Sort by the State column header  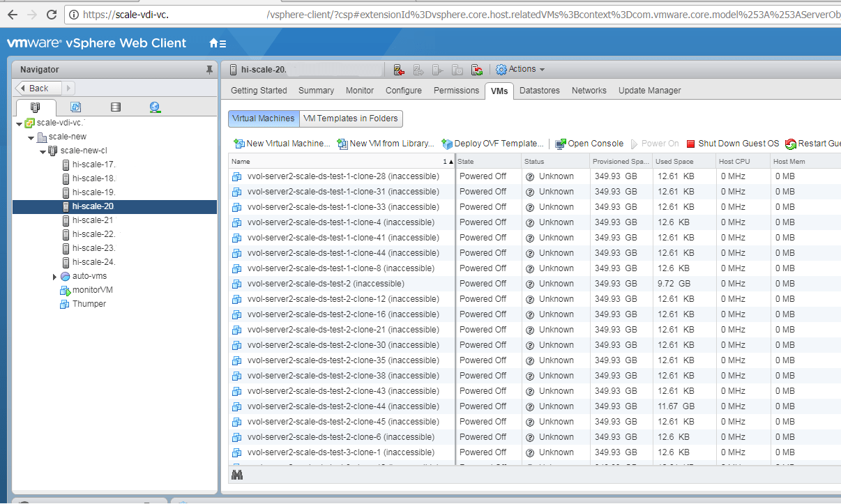488,162
